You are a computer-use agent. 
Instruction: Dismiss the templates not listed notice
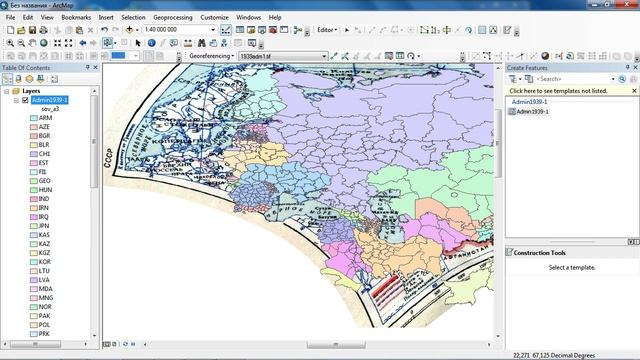(634, 91)
